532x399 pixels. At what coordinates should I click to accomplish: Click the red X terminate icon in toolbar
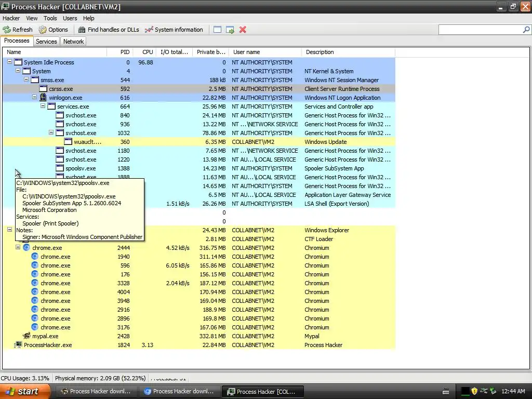point(243,30)
